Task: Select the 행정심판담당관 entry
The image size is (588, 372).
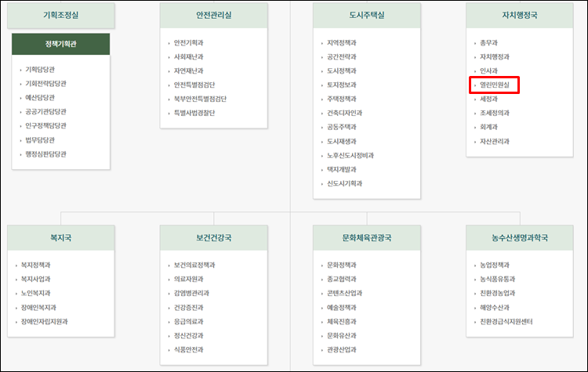Action: [45, 154]
